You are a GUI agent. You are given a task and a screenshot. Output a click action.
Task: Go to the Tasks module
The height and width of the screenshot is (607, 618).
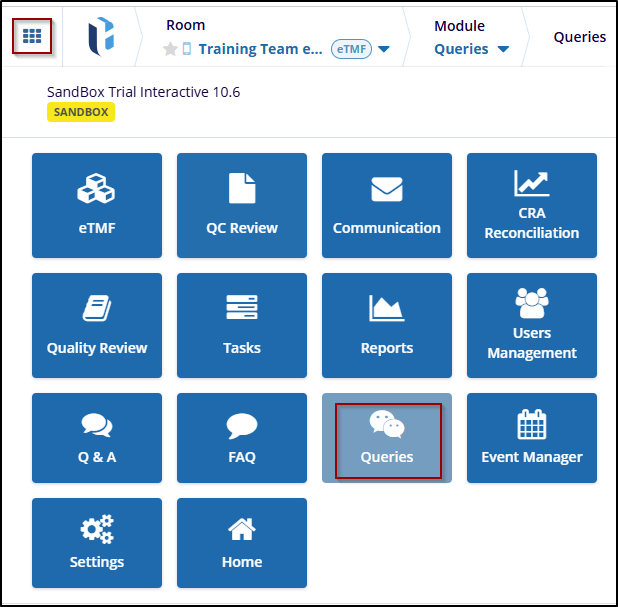click(242, 325)
